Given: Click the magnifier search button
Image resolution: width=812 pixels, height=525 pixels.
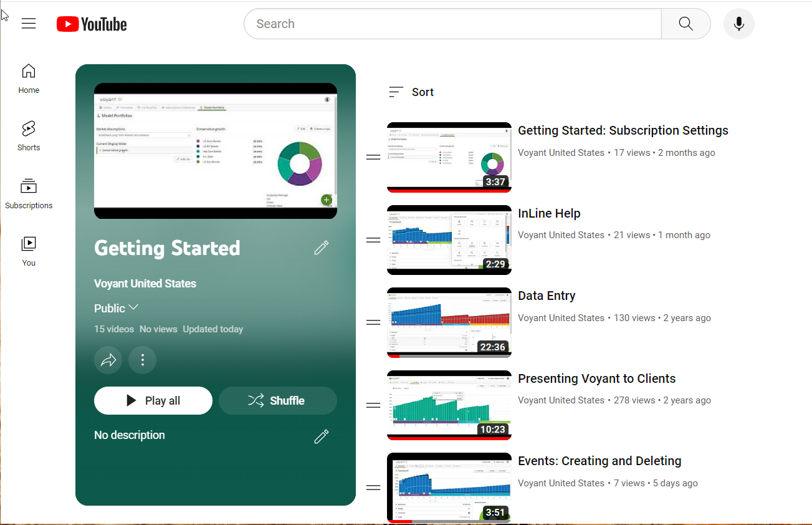Looking at the screenshot, I should [685, 24].
